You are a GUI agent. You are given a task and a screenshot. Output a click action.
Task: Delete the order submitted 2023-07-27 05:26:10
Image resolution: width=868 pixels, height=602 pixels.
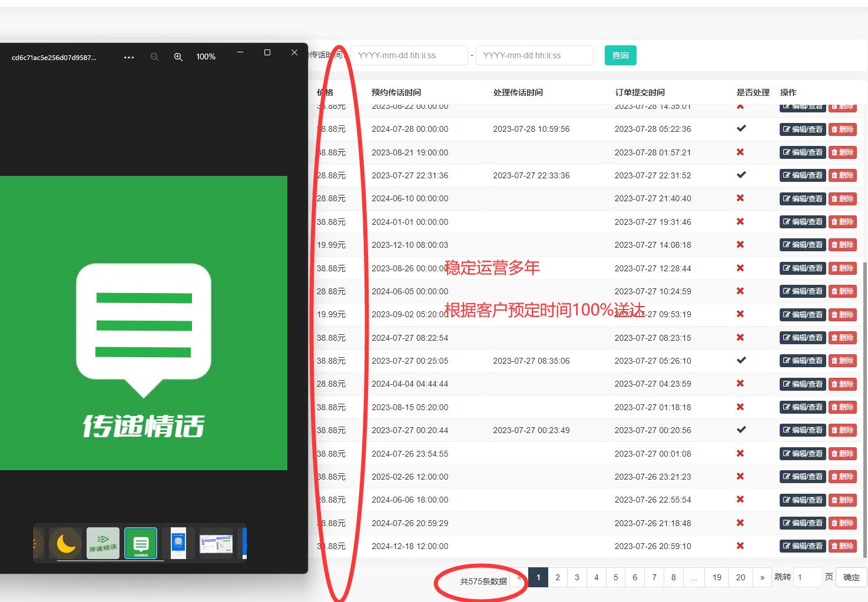(842, 361)
